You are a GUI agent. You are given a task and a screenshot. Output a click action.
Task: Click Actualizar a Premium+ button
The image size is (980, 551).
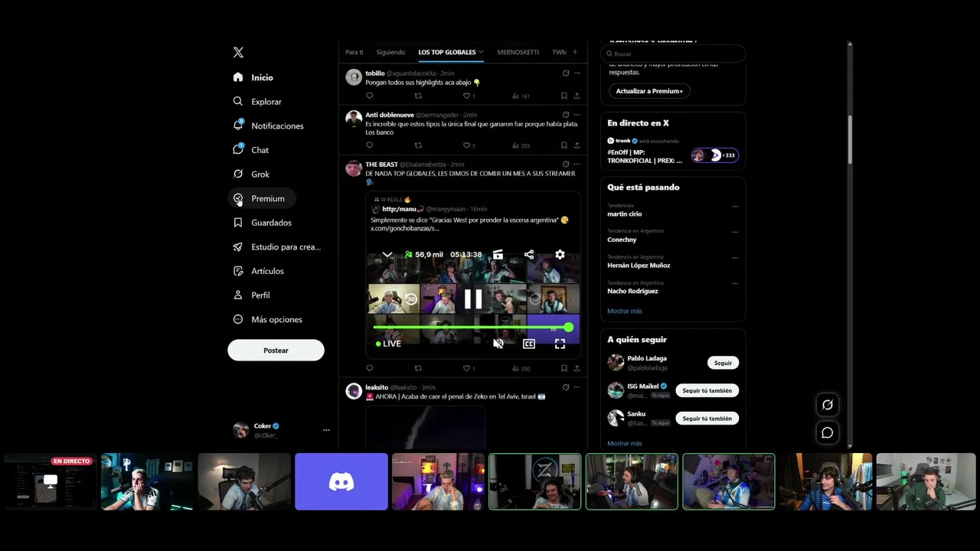(x=649, y=91)
